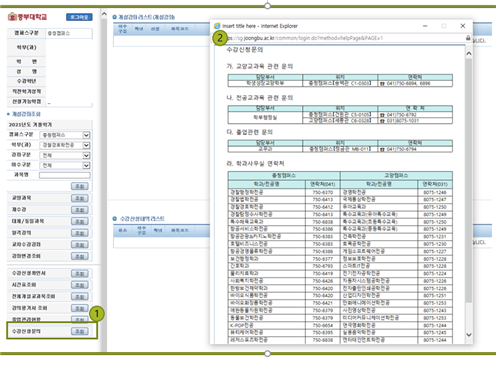The height and width of the screenshot is (366, 498).
Task: Click phone number 750-6654 in the table
Action: pyautogui.click(x=323, y=325)
